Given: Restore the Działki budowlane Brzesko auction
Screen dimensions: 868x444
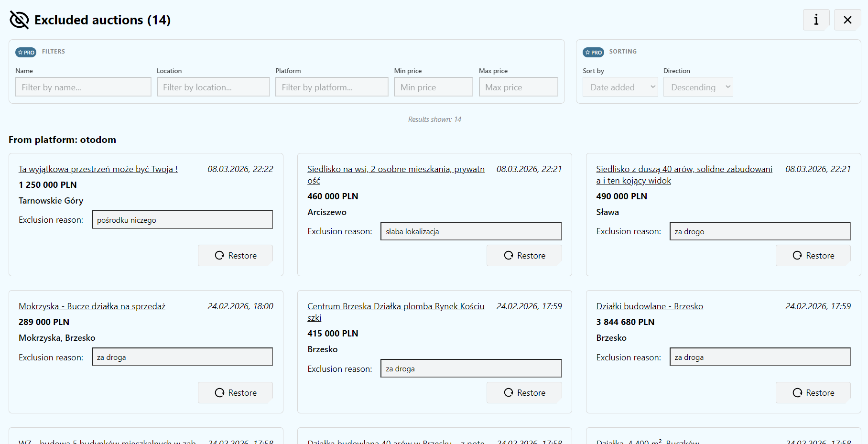Looking at the screenshot, I should pyautogui.click(x=813, y=393).
